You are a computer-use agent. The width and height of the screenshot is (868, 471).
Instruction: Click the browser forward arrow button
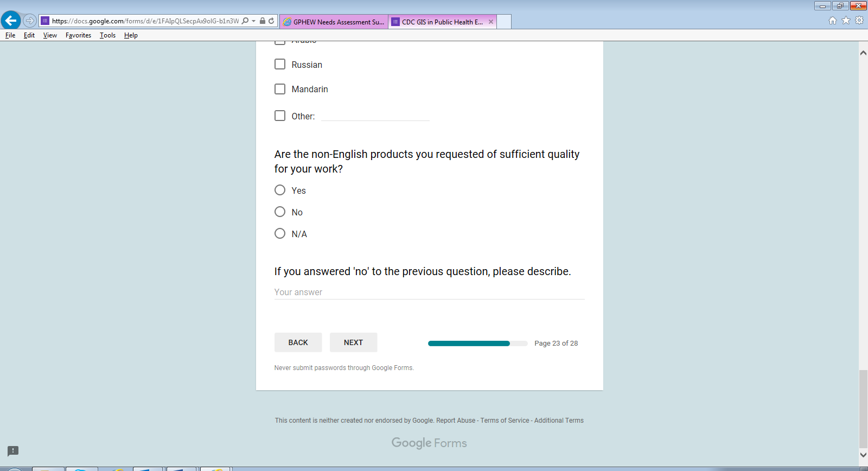(30, 21)
